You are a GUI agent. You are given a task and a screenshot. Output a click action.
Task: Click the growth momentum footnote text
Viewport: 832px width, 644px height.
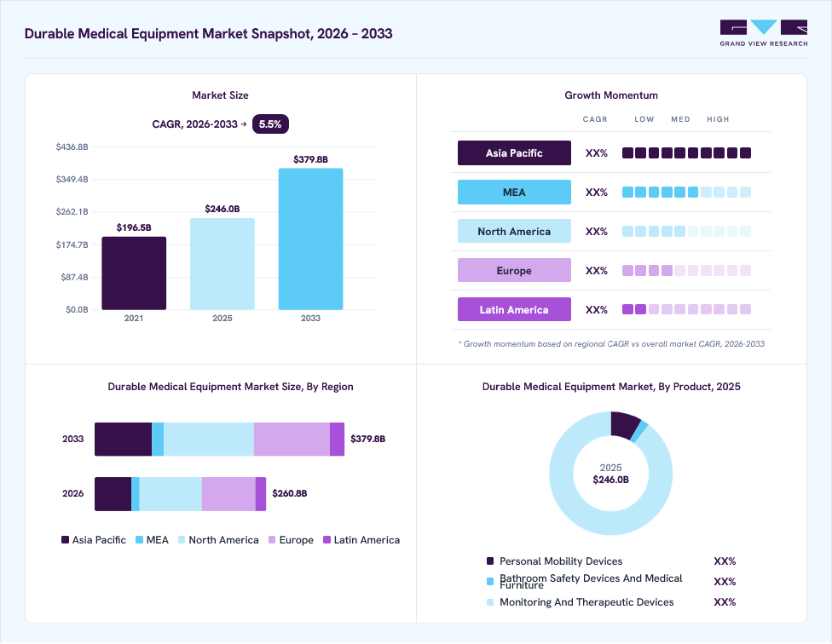611,344
